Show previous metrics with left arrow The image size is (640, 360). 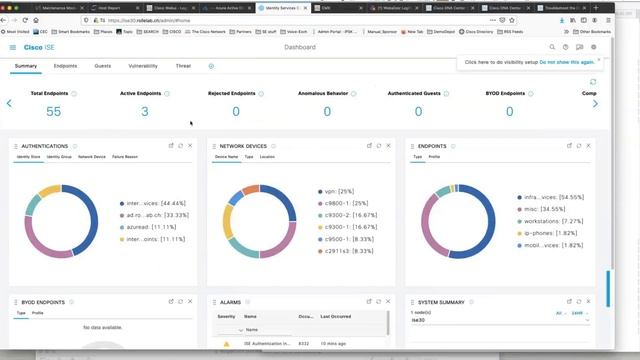click(x=9, y=104)
